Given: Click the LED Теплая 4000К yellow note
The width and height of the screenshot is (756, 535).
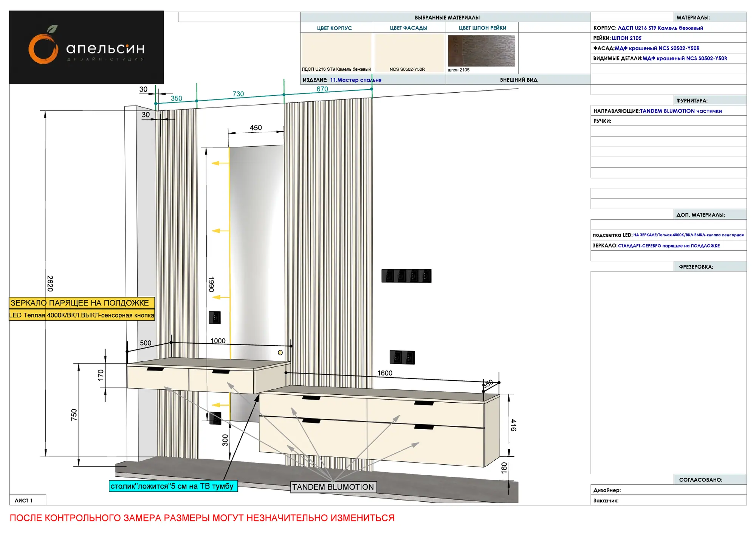Looking at the screenshot, I should coord(82,315).
